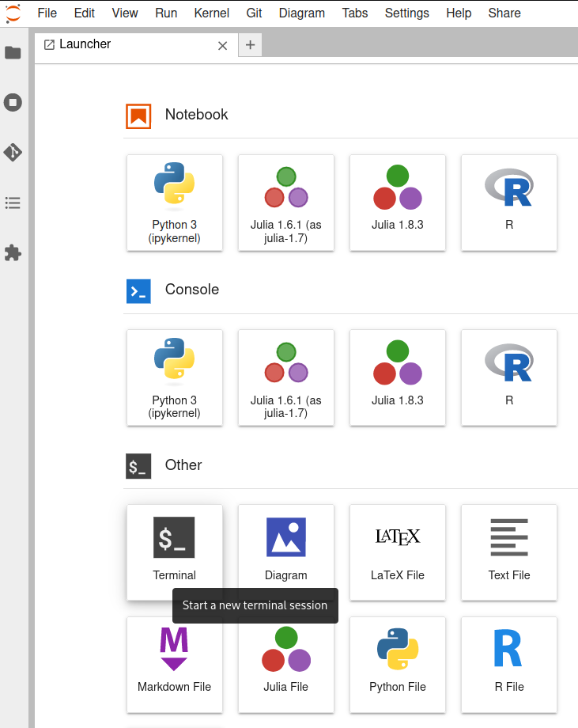578x728 pixels.
Task: Open the Git menu
Action: coord(254,13)
